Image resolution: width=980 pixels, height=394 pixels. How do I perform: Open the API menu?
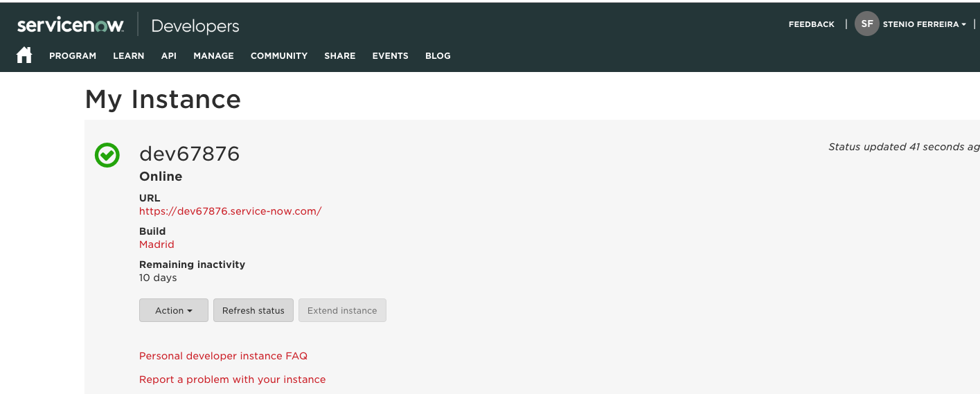(169, 56)
